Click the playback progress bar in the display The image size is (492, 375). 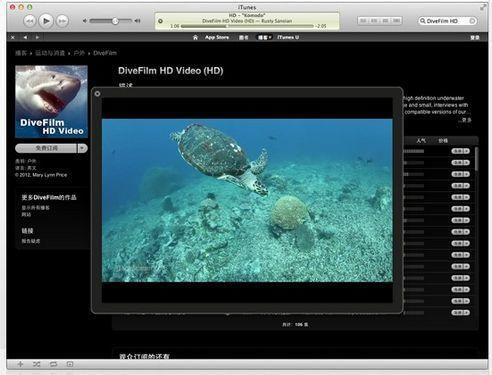coord(247,26)
